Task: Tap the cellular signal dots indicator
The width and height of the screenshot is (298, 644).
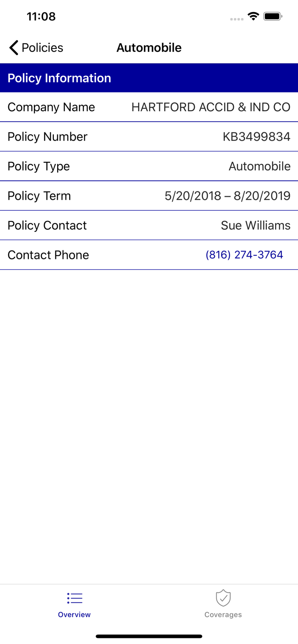Action: coord(237,18)
